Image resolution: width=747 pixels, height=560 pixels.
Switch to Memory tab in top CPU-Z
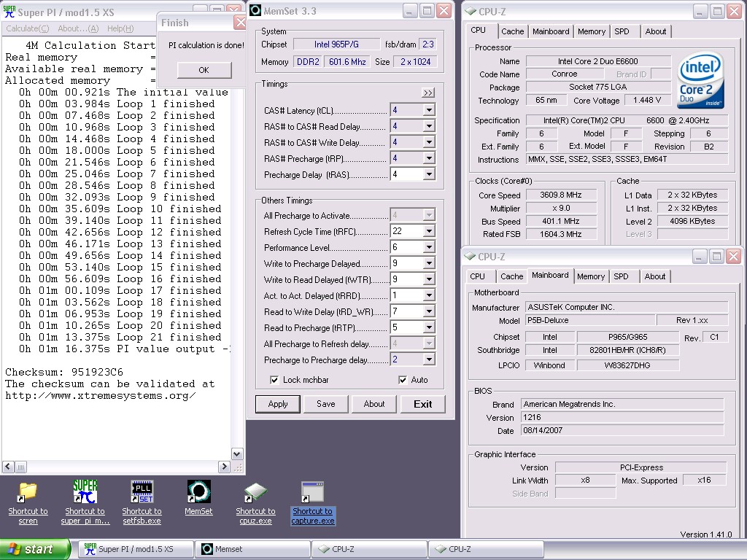point(591,31)
